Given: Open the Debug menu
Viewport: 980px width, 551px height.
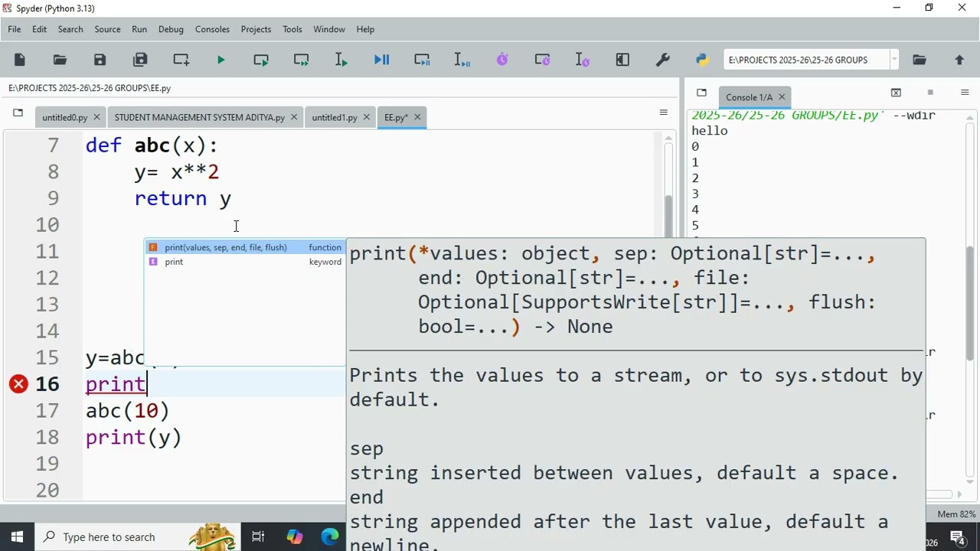Looking at the screenshot, I should [x=171, y=29].
